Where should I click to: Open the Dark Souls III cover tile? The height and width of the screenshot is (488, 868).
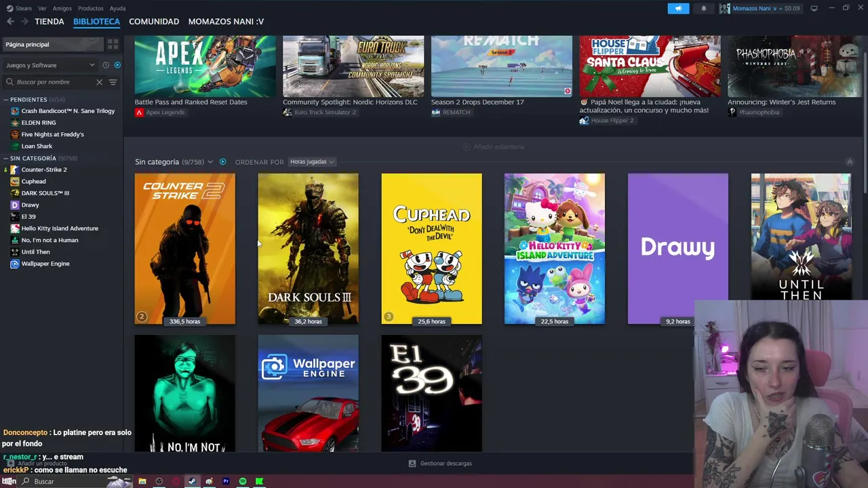(x=308, y=249)
